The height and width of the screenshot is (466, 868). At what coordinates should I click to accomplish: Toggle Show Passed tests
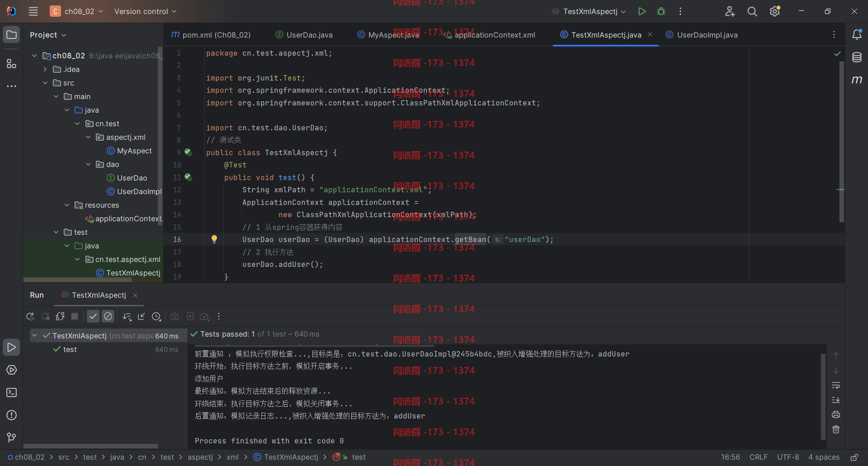(93, 317)
